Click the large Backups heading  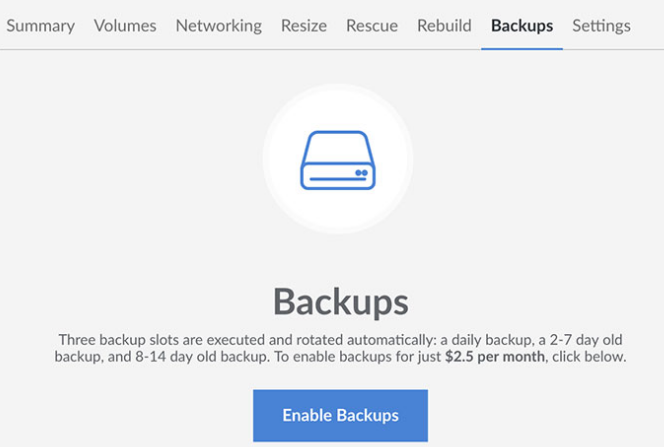(340, 301)
